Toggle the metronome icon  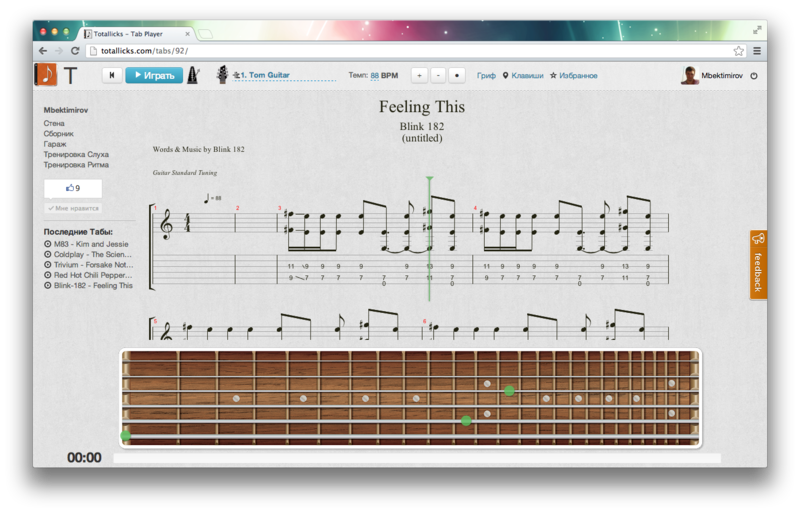[x=193, y=75]
